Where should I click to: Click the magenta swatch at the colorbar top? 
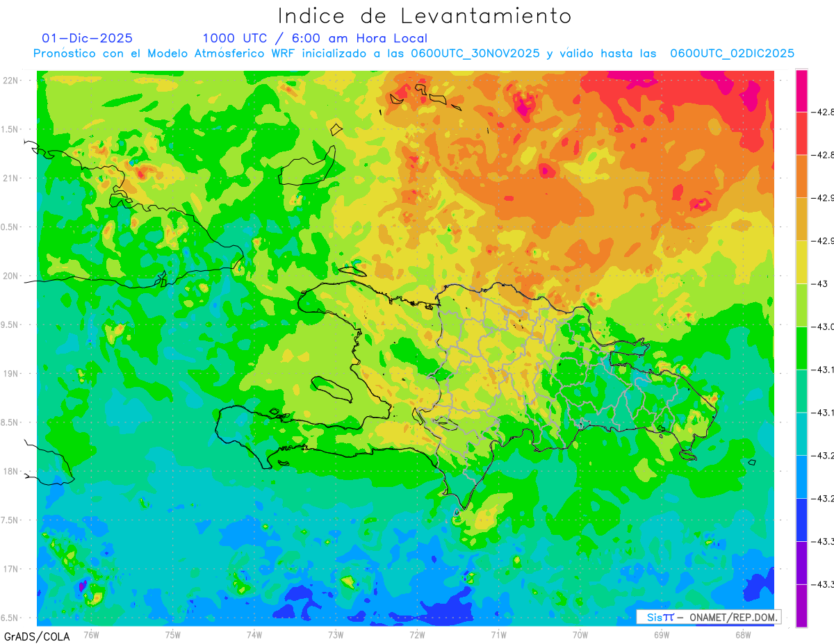[801, 90]
